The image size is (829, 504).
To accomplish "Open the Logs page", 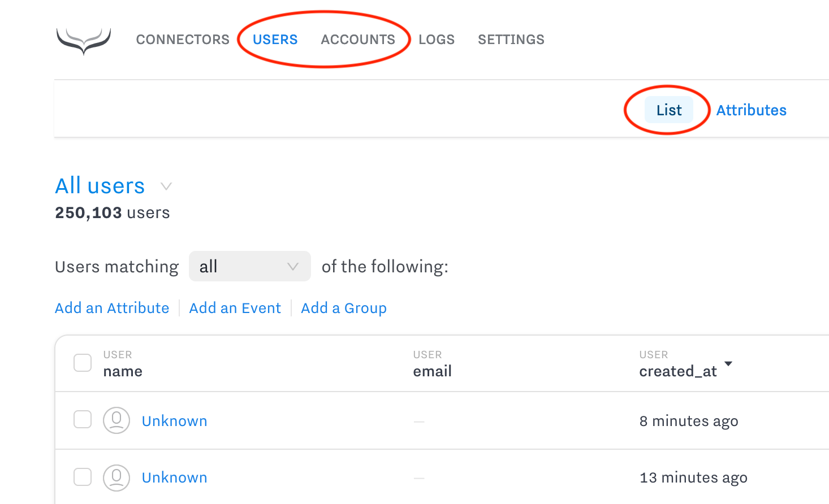I will click(437, 40).
